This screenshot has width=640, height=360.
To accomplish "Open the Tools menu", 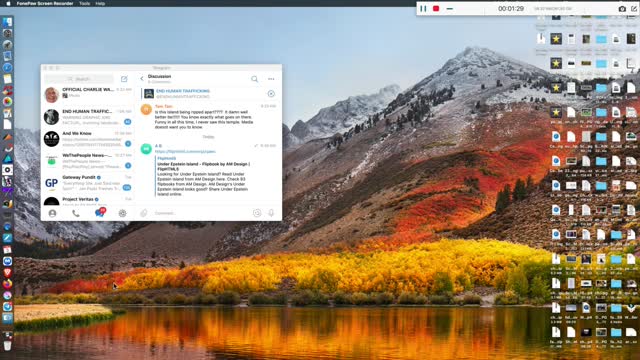I will point(84,3).
